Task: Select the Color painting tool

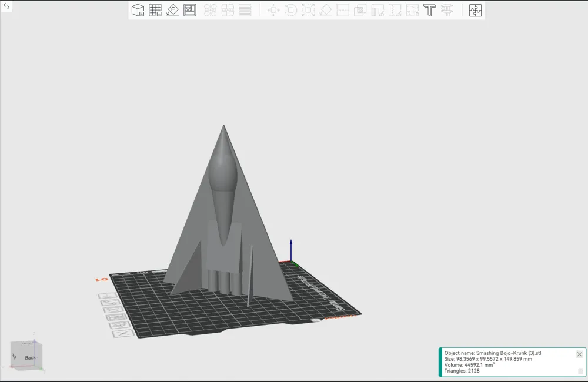Action: point(412,10)
